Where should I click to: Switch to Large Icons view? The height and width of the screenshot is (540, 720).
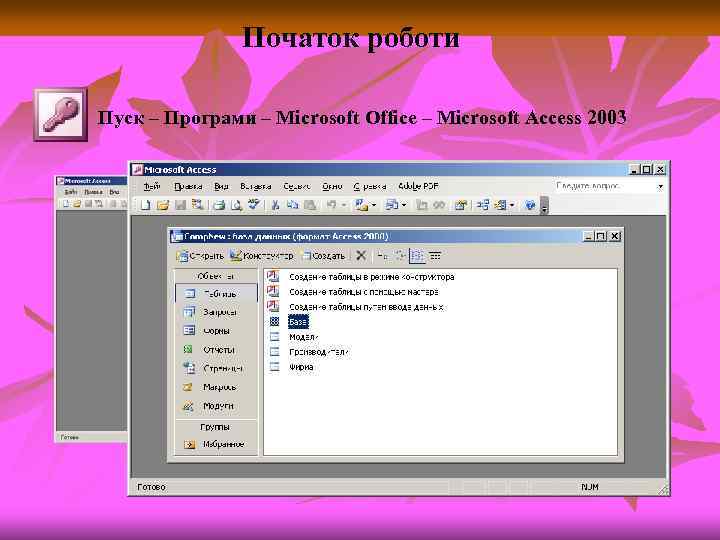[382, 256]
